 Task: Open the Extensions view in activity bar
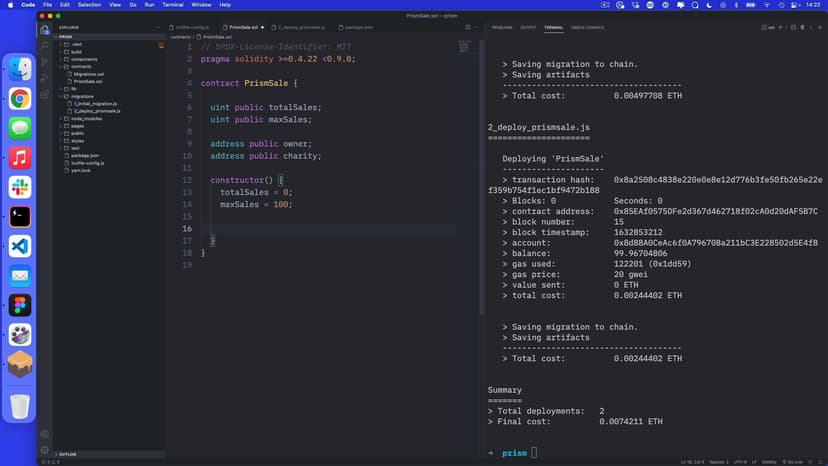pos(45,94)
